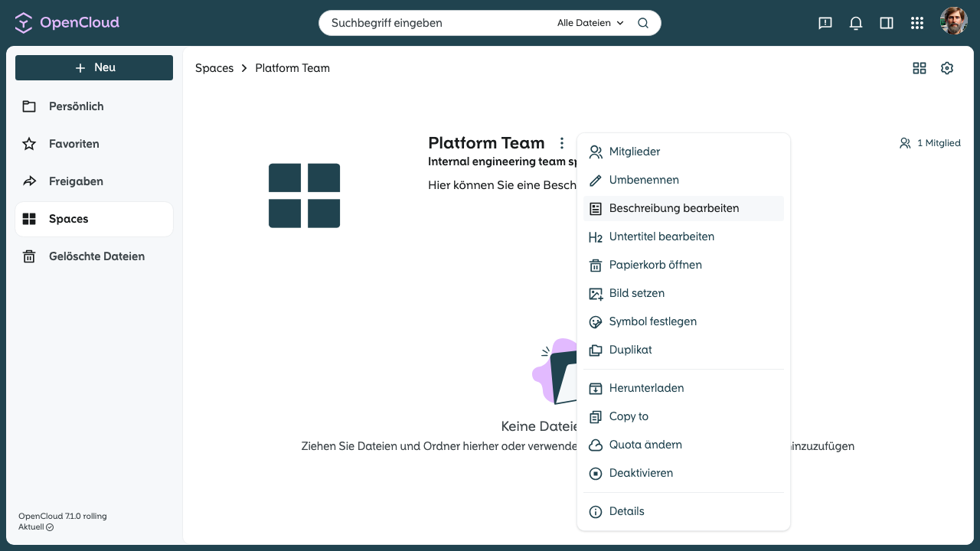Click the Untertitel H2 icon

596,237
